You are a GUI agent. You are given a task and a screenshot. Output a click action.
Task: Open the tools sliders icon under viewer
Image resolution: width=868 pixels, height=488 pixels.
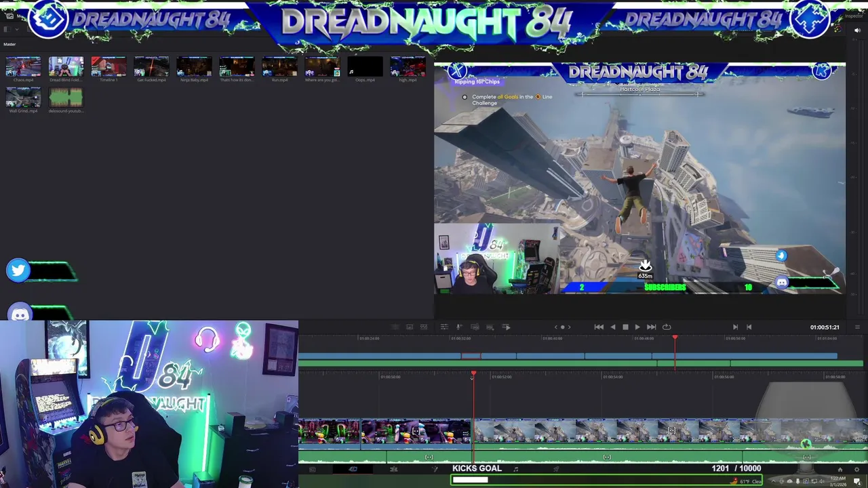(444, 327)
